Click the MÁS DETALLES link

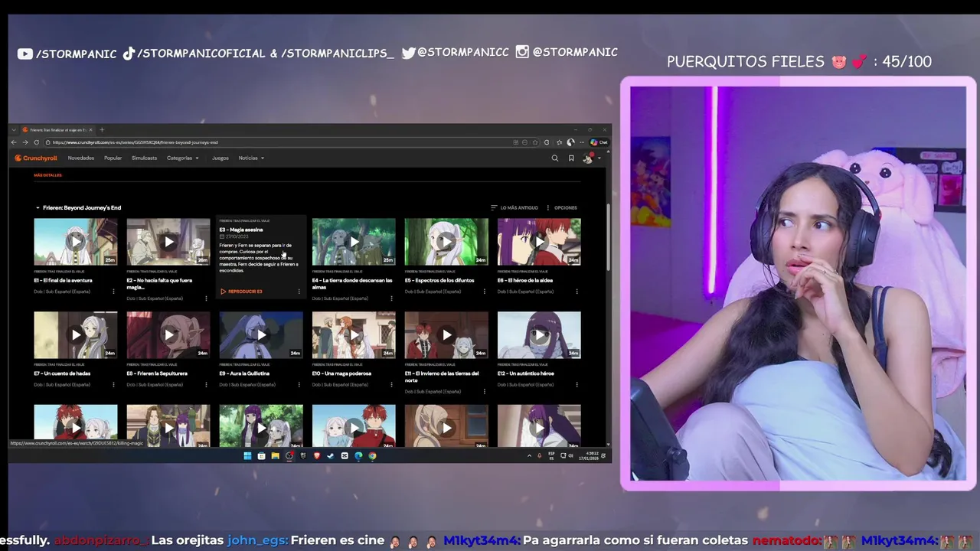(x=47, y=175)
